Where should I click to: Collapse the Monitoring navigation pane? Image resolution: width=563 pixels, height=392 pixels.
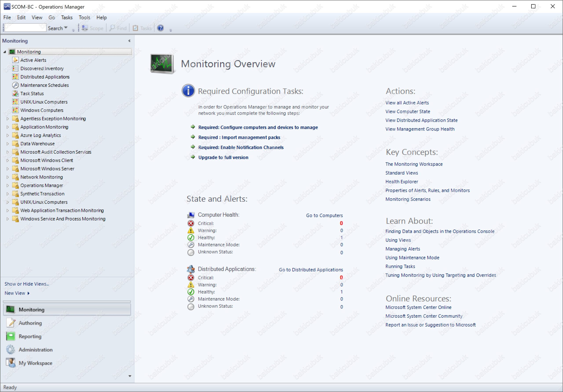pos(129,41)
